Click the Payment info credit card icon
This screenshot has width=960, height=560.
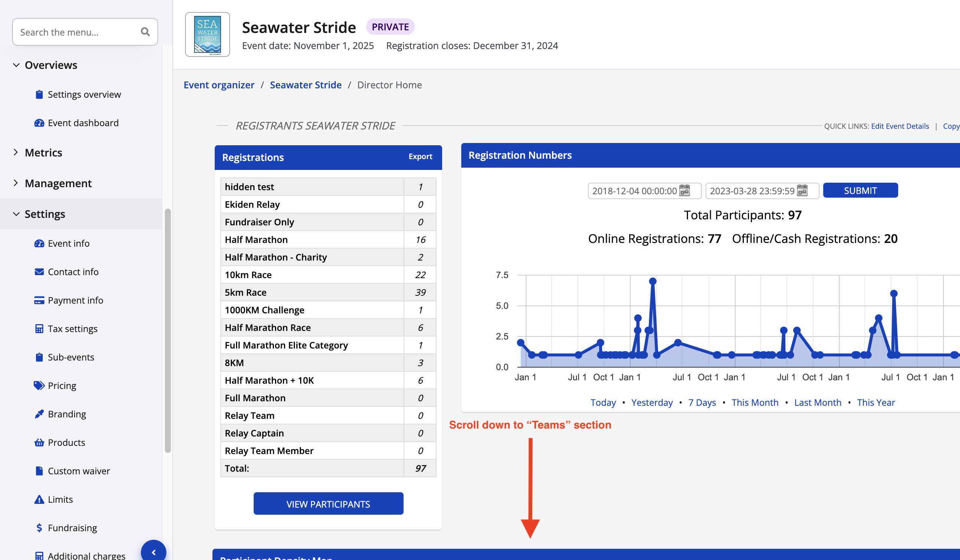pyautogui.click(x=39, y=300)
